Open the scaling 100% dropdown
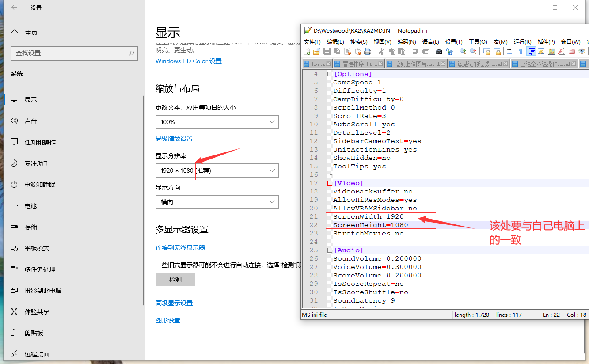The width and height of the screenshot is (589, 364). point(217,122)
